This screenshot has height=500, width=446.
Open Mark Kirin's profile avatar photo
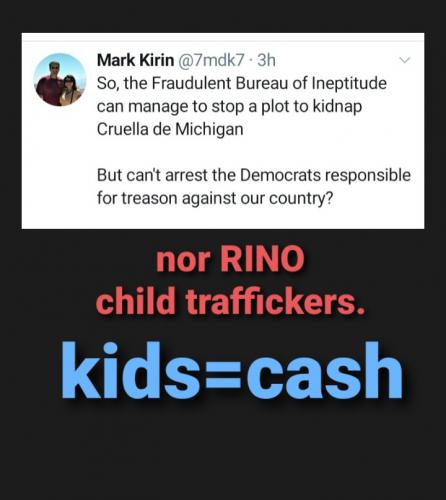tap(60, 79)
